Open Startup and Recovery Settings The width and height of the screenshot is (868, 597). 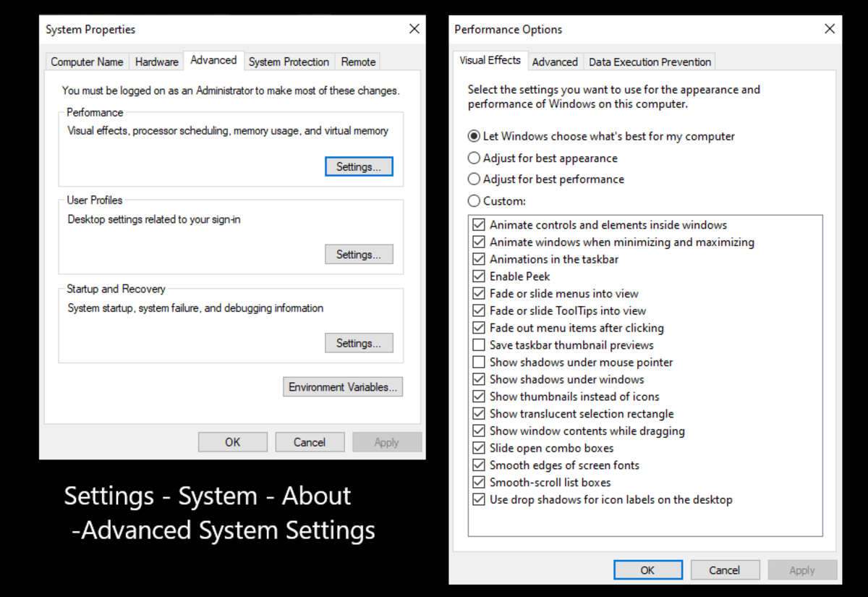click(359, 342)
